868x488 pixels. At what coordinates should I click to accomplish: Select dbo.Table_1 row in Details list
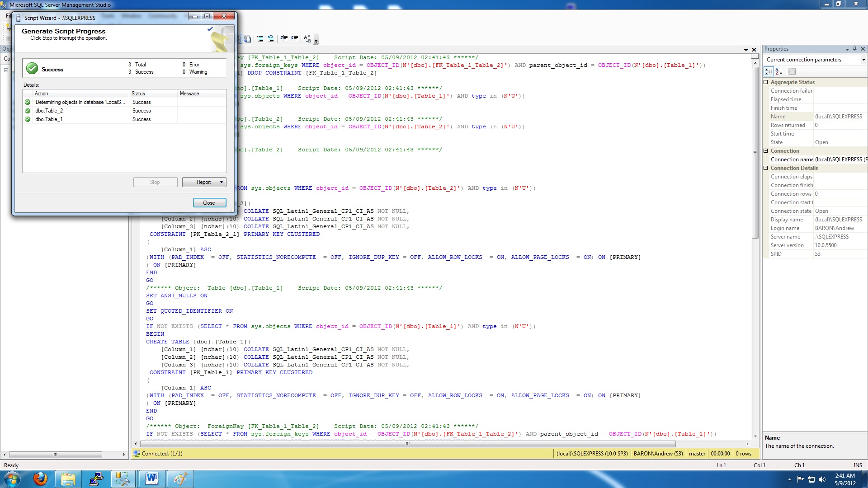coord(125,119)
